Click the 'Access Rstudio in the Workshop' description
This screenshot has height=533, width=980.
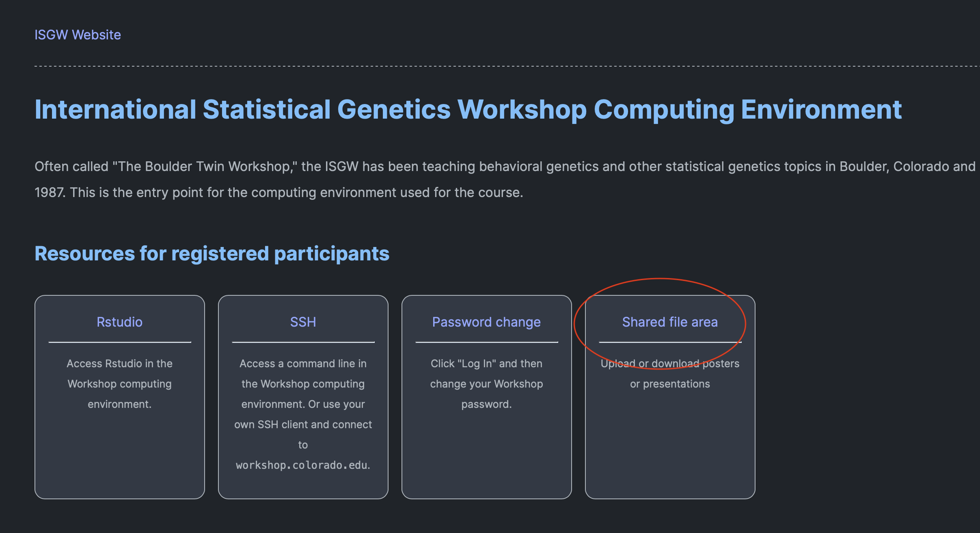[x=119, y=383]
